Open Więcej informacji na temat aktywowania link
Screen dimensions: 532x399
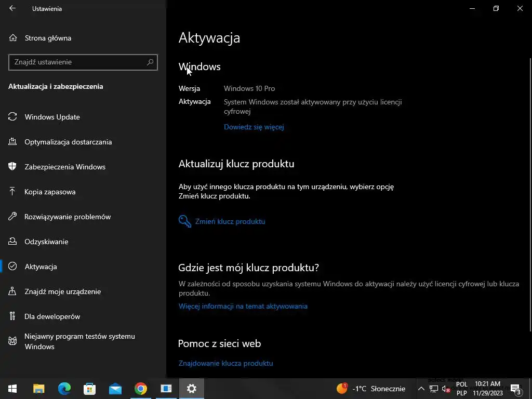243,306
